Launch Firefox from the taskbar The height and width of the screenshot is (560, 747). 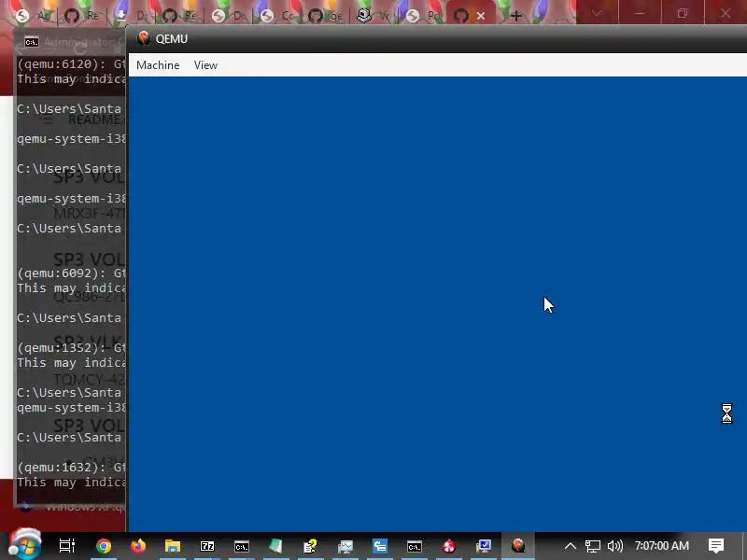[138, 546]
